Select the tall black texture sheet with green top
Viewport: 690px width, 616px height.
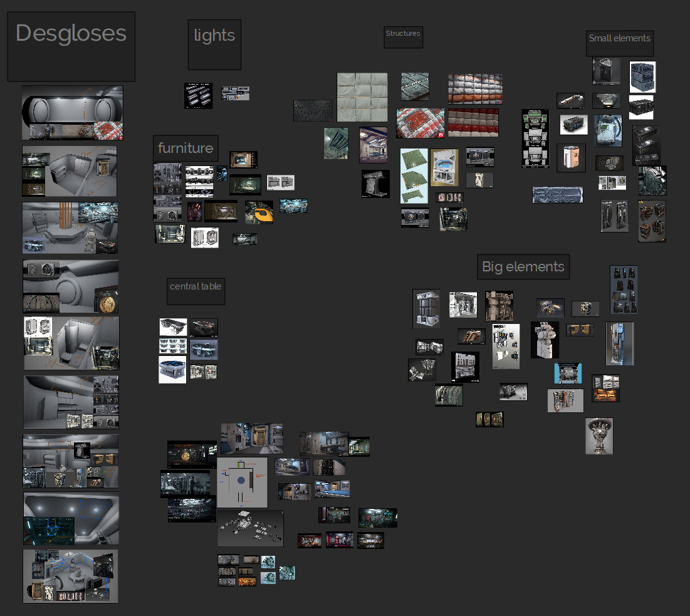click(x=536, y=138)
